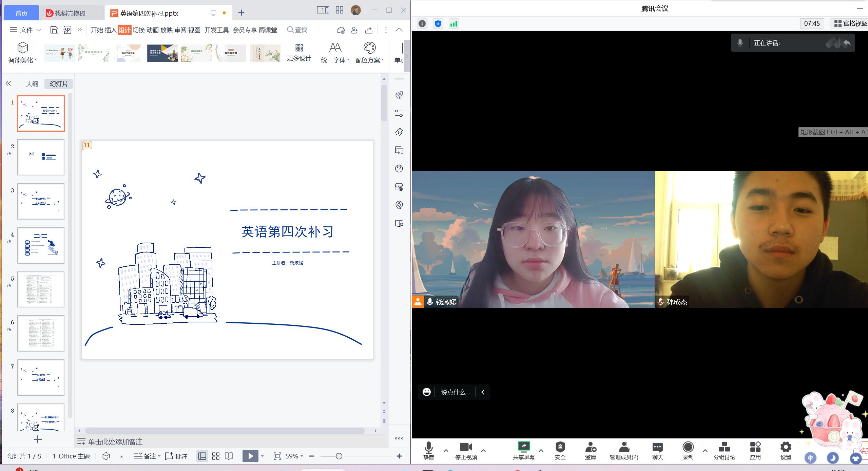Switch to slide sorter view

[x=216, y=456]
